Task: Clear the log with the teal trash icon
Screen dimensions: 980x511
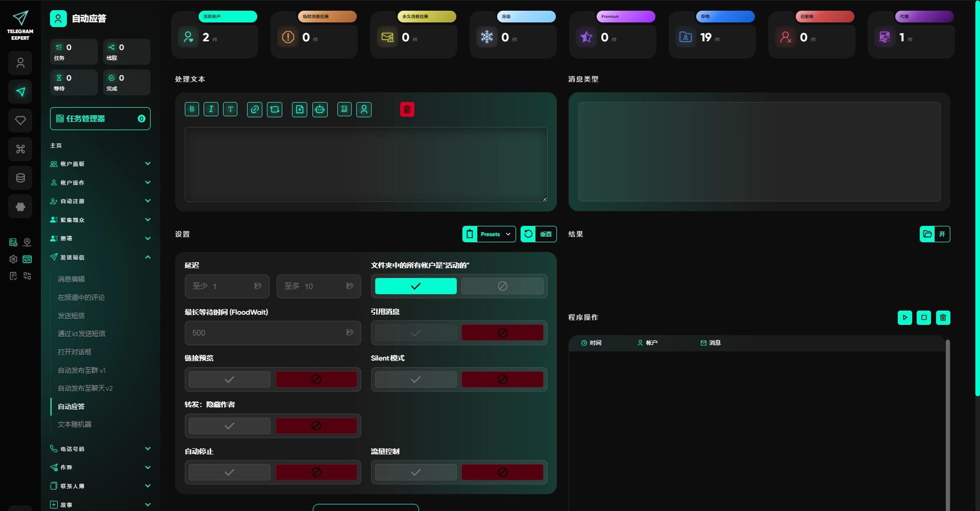Action: pyautogui.click(x=943, y=317)
